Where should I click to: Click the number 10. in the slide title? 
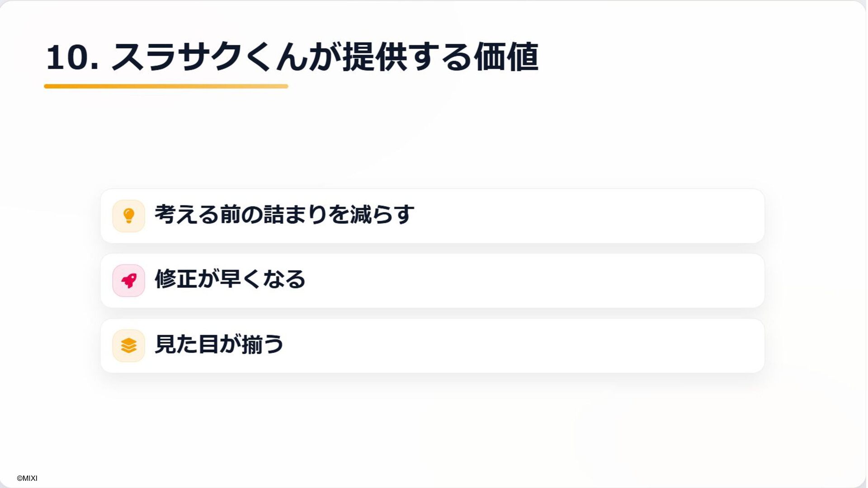72,57
